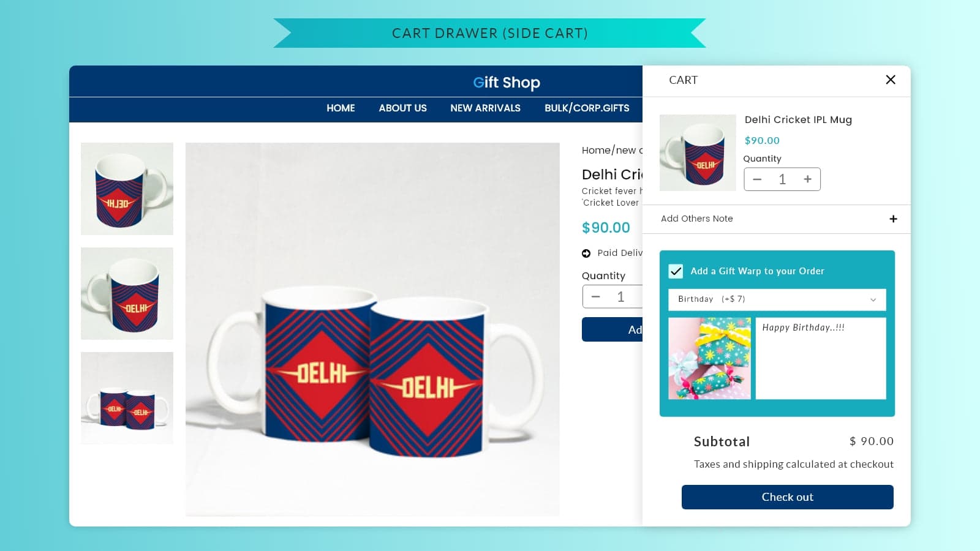Increase cart quantity with plus icon
The height and width of the screenshot is (551, 980).
(808, 179)
